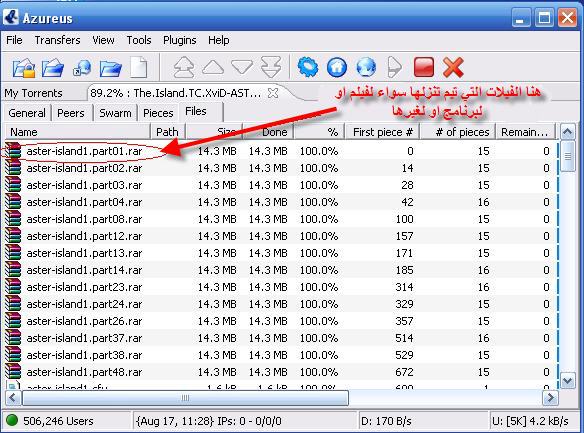
Task: Click the blank New document toolbar icon
Action: pyautogui.click(x=139, y=67)
